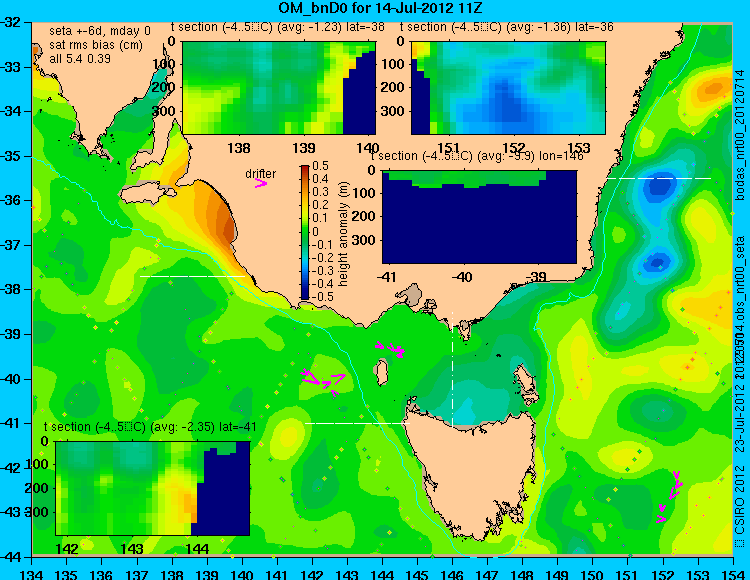This screenshot has height=580, width=750.
Task: Click the 150 longitude axis label
Action: pyautogui.click(x=593, y=574)
